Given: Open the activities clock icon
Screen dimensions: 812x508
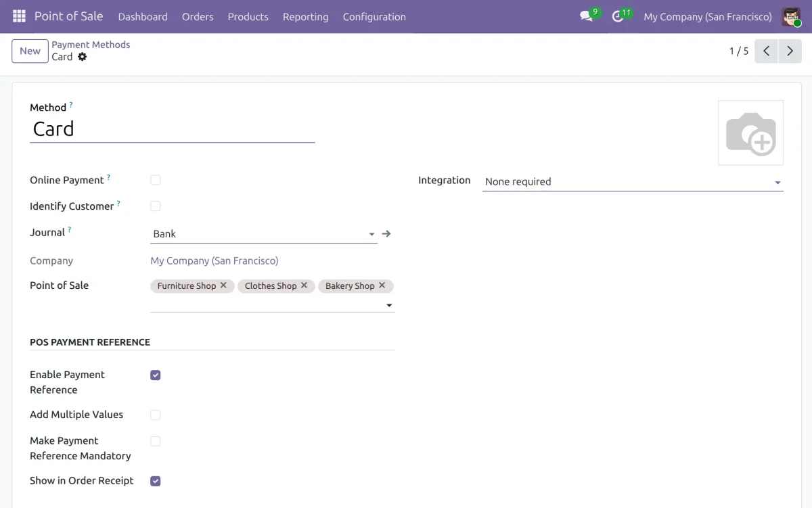Looking at the screenshot, I should 617,16.
